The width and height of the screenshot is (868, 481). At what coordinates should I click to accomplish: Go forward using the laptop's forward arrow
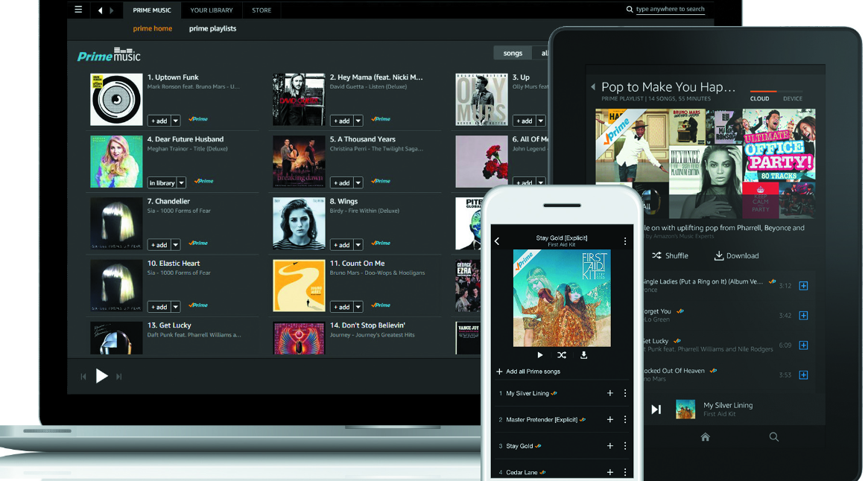click(x=112, y=10)
